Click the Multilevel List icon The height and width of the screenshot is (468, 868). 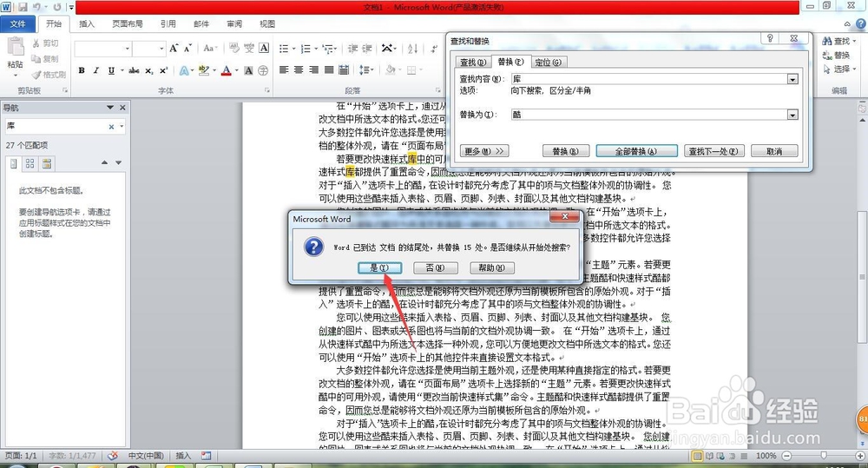pyautogui.click(x=327, y=49)
